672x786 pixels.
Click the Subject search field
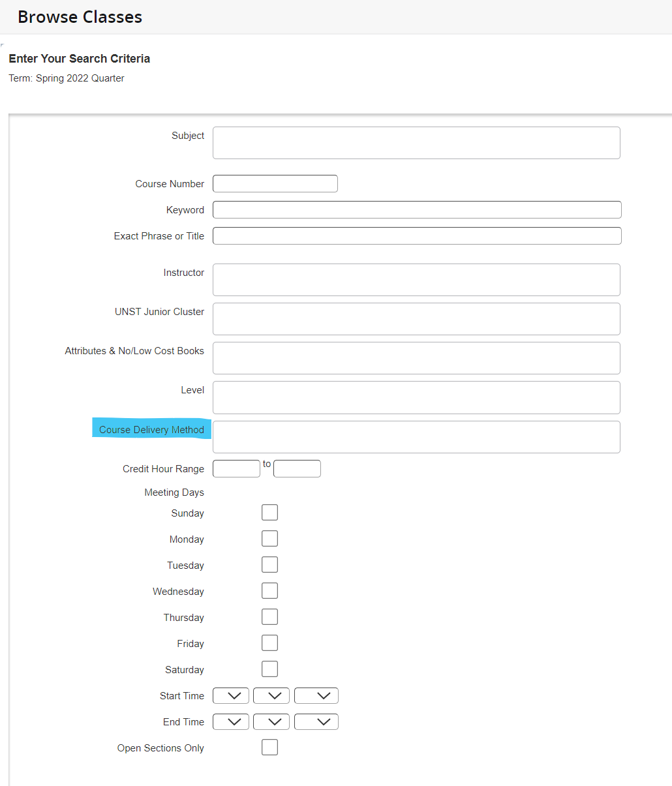tap(416, 142)
